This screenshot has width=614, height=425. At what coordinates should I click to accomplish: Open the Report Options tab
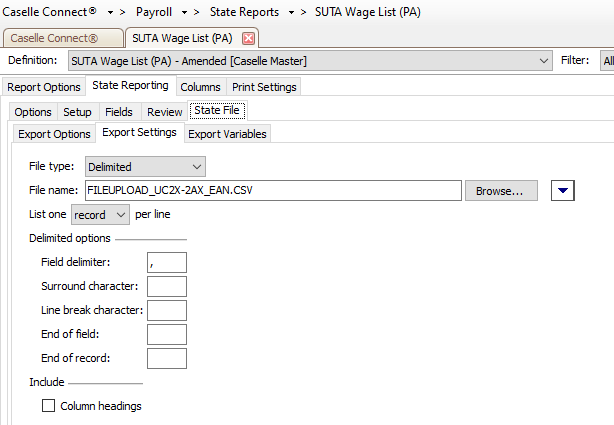pos(44,87)
